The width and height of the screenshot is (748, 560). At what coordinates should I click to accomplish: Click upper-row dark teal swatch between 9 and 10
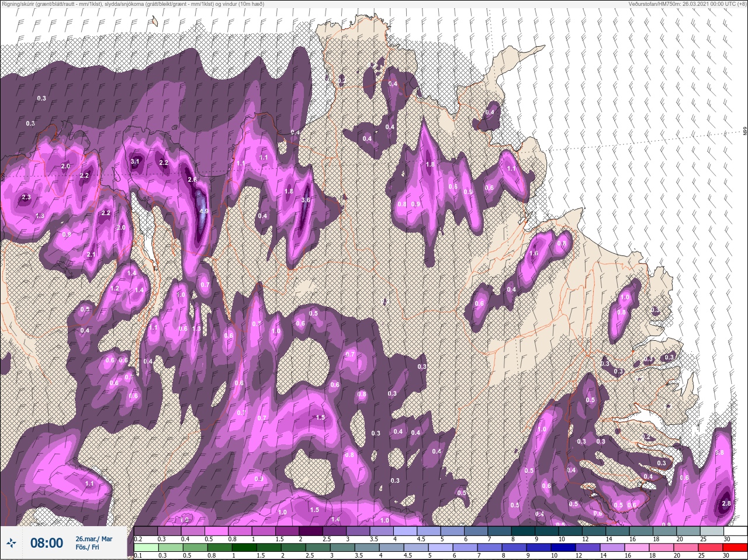click(548, 531)
